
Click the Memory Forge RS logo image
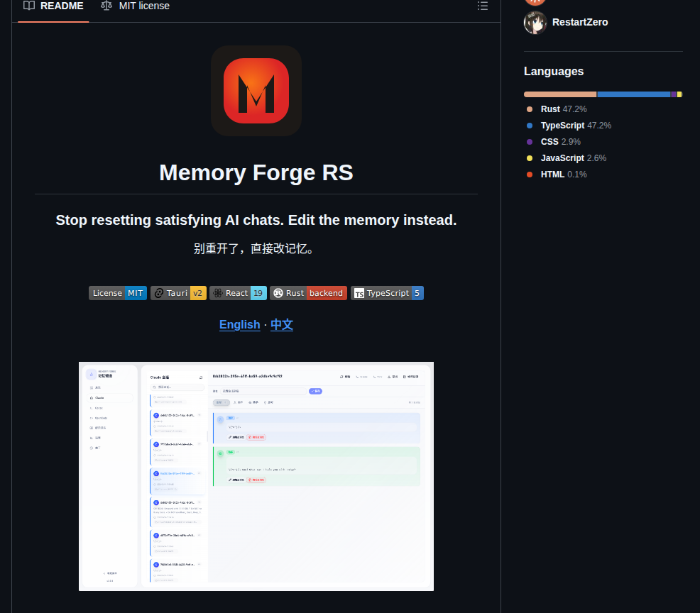pos(256,91)
